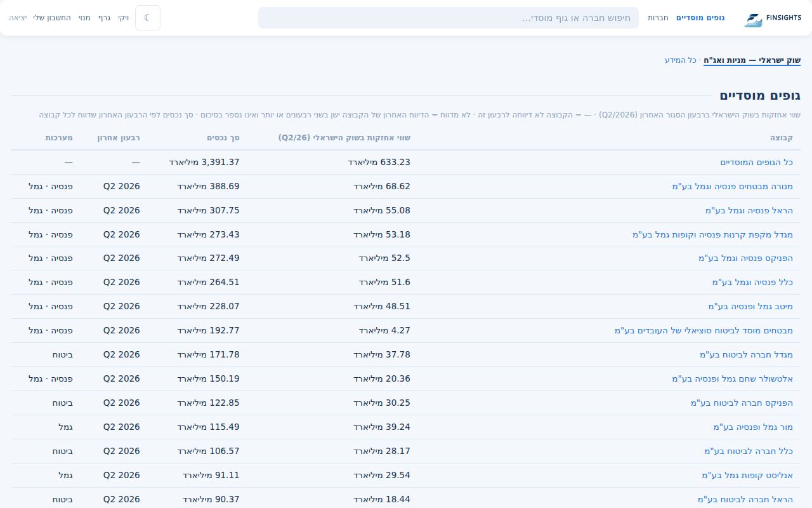Click the 55.08 מיליארד holdings cell
Viewport: 812px width, 508px height.
(382, 211)
